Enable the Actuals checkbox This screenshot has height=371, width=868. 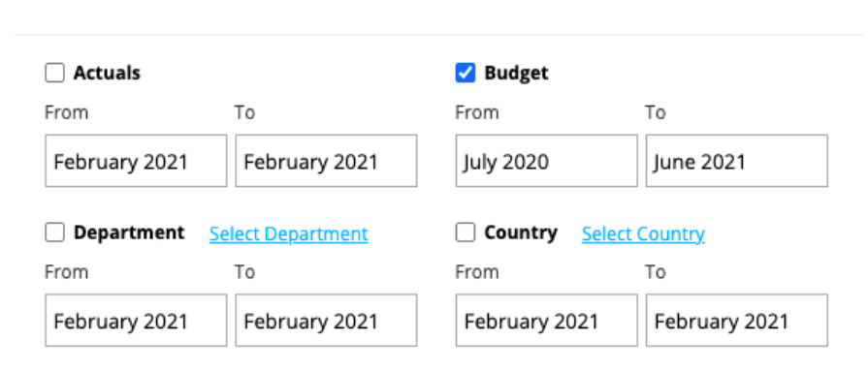(54, 73)
